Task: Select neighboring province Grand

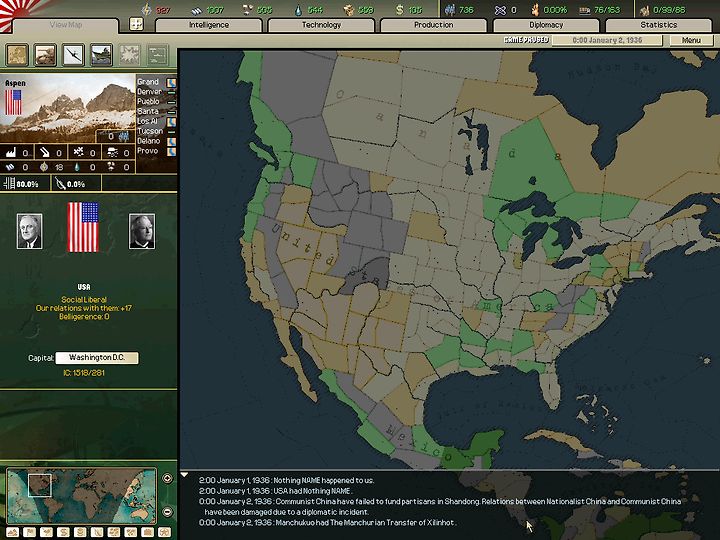Action: click(156, 82)
